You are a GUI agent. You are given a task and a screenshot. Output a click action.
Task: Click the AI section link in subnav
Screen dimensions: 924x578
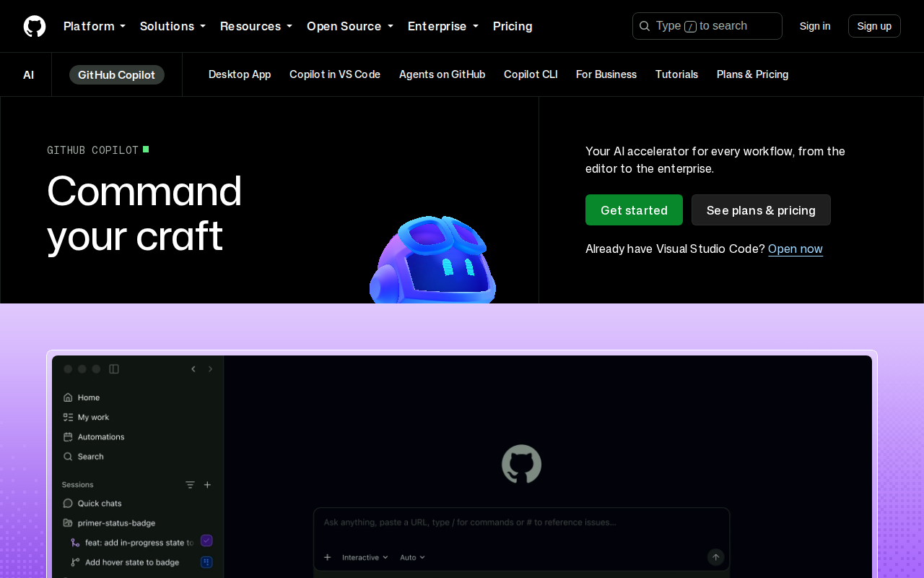point(28,74)
